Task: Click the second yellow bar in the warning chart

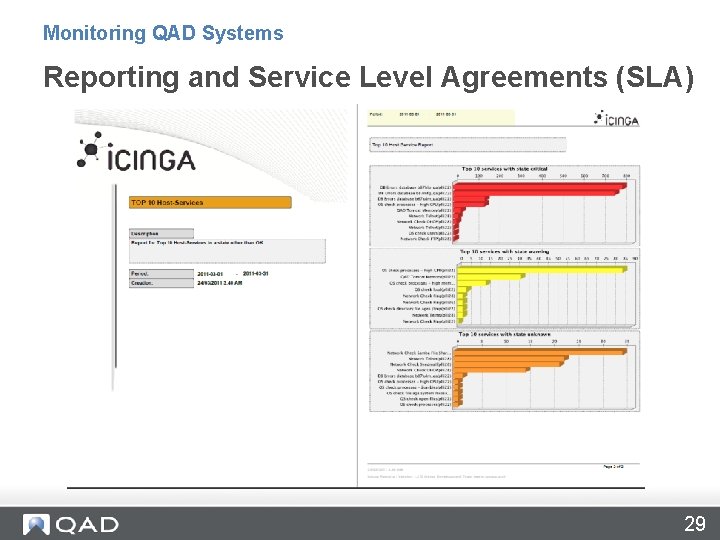Action: click(x=491, y=277)
